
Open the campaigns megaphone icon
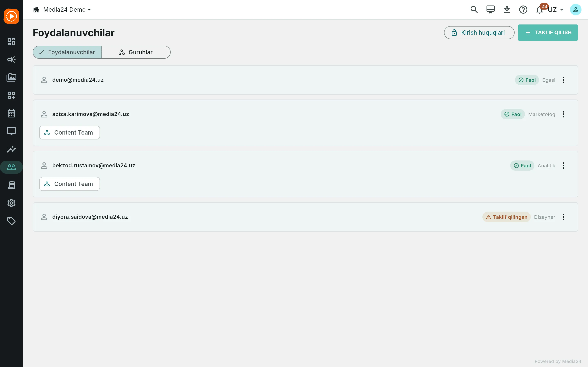11,60
